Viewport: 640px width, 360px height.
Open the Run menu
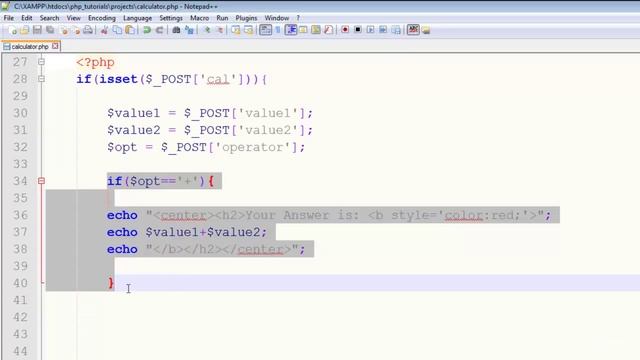tap(222, 18)
